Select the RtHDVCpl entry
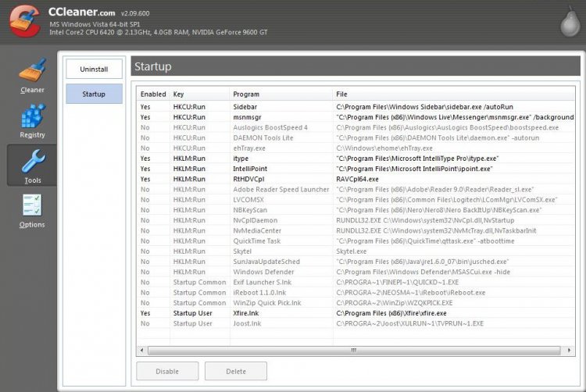 click(356, 179)
